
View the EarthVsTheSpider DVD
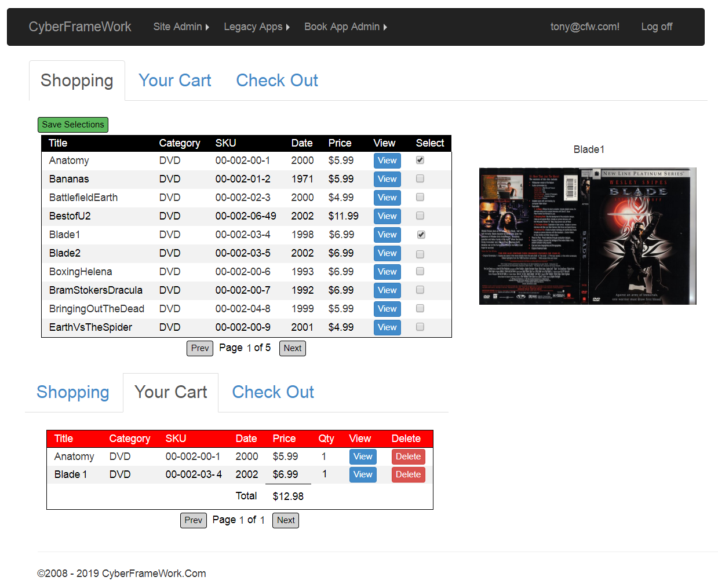pyautogui.click(x=387, y=327)
